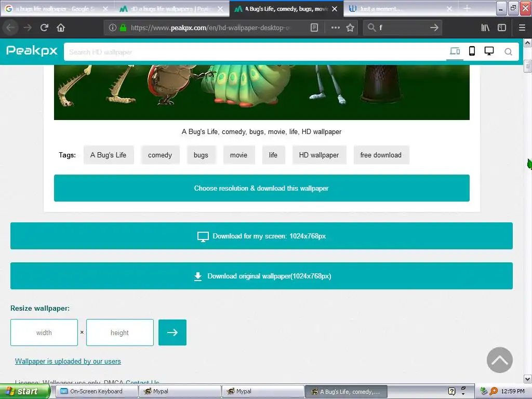Show site information icon in address bar
Screen dimensions: 532x399
pyautogui.click(x=113, y=28)
